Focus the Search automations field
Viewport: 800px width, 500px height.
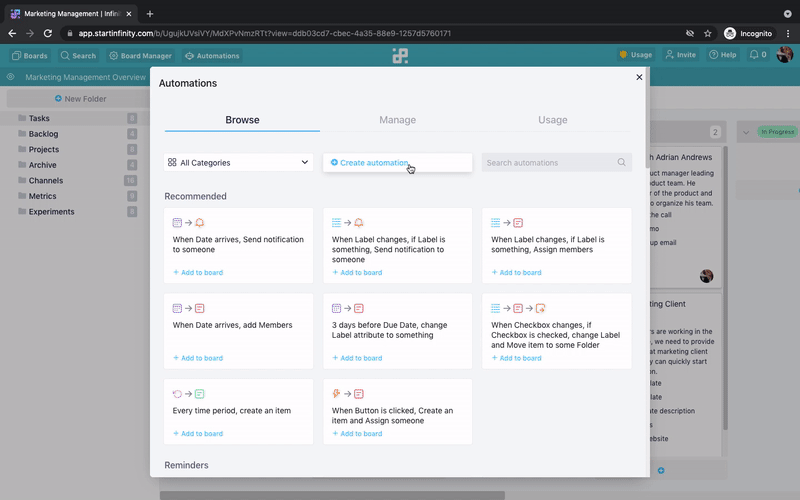pyautogui.click(x=548, y=162)
